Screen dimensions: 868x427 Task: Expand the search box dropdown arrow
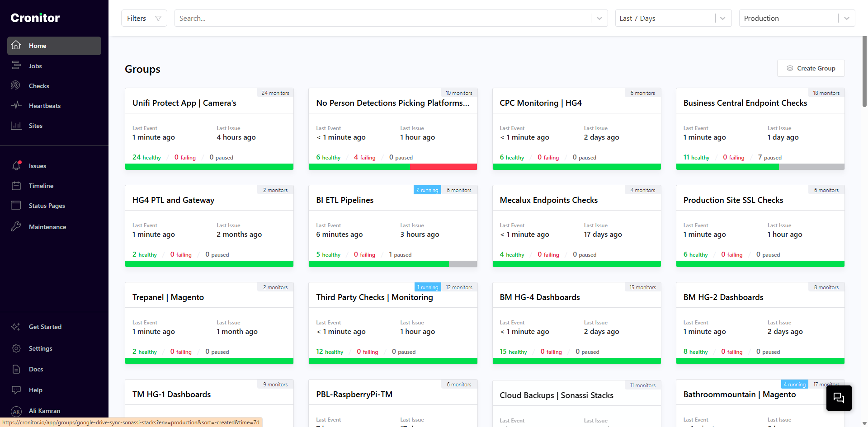point(599,19)
